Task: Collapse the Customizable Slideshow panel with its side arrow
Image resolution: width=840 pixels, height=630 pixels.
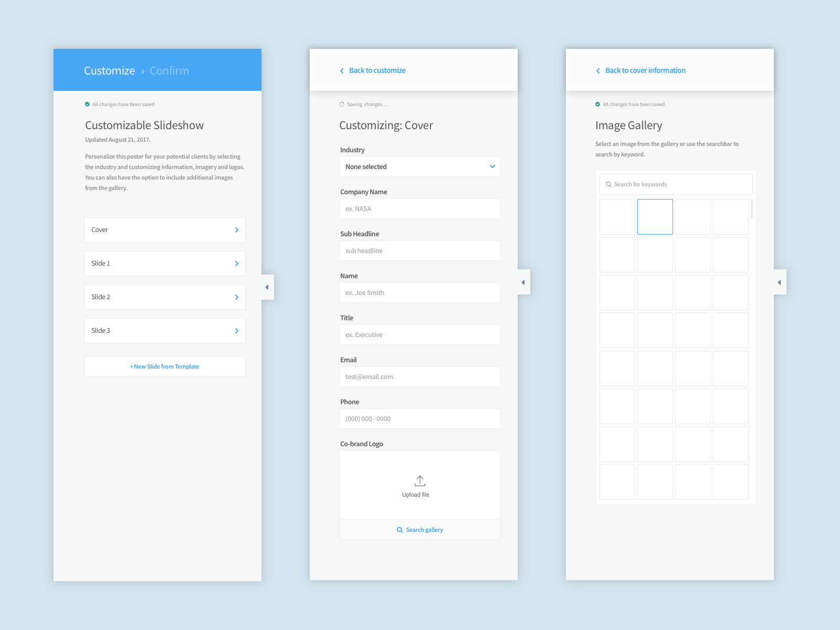Action: 267,287
